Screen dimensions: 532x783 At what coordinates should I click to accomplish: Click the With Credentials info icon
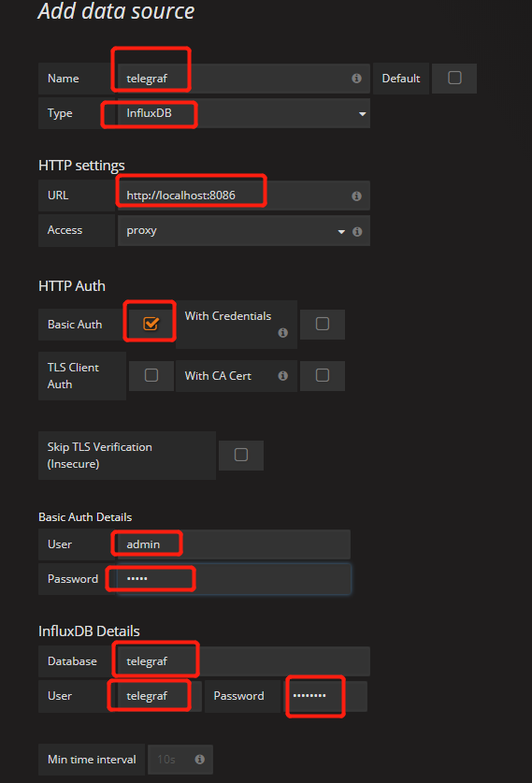(283, 333)
